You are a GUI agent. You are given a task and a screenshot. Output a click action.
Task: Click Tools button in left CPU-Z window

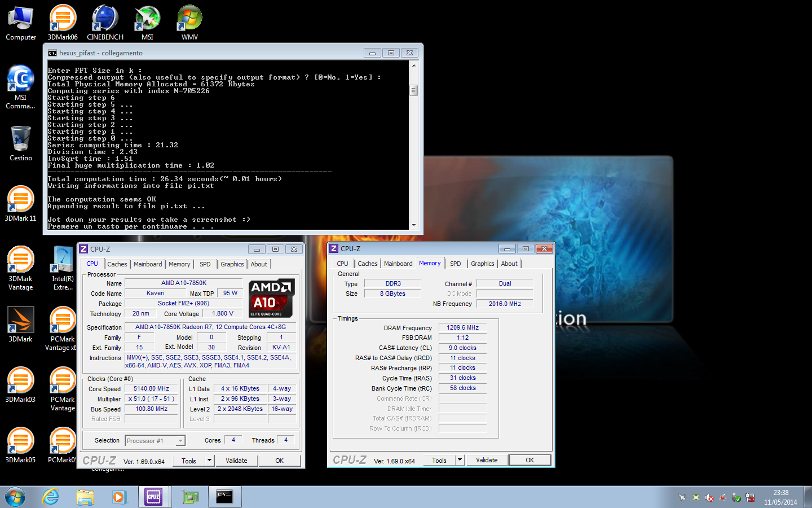click(x=189, y=461)
